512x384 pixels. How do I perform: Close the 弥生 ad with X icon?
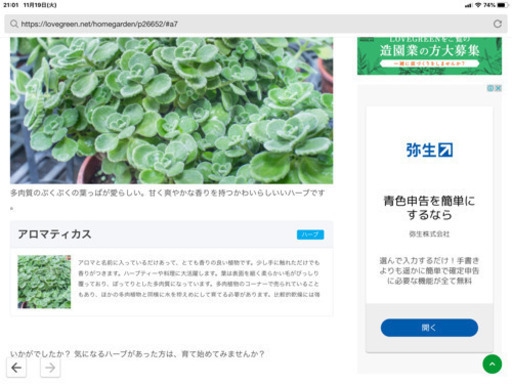(x=498, y=88)
